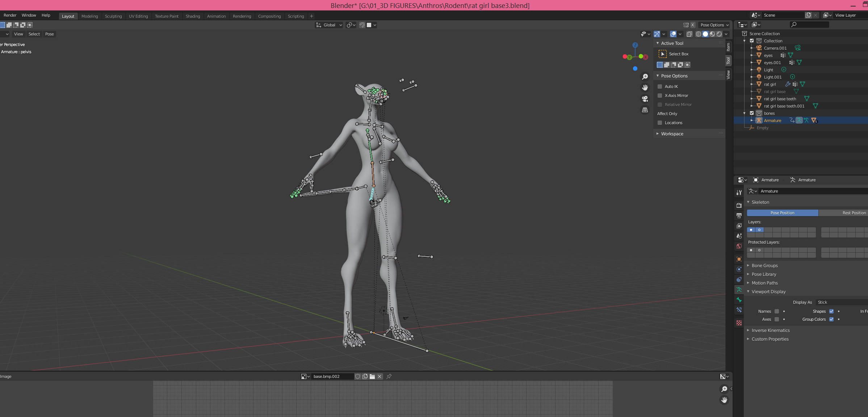Switch to orthographic grid view icon
868x417 pixels.
pos(645,110)
